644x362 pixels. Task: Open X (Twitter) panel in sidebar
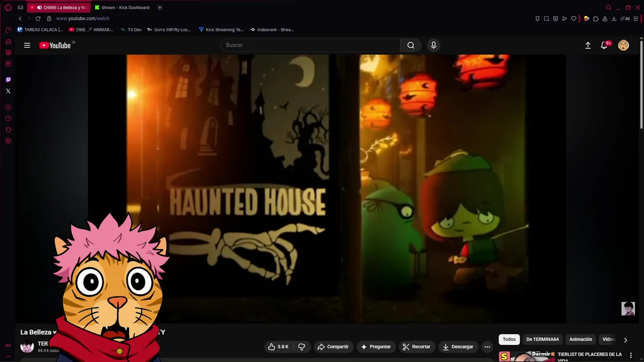[8, 91]
